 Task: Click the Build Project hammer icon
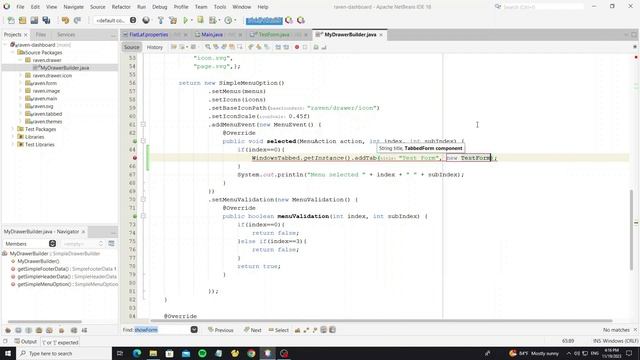pos(160,20)
